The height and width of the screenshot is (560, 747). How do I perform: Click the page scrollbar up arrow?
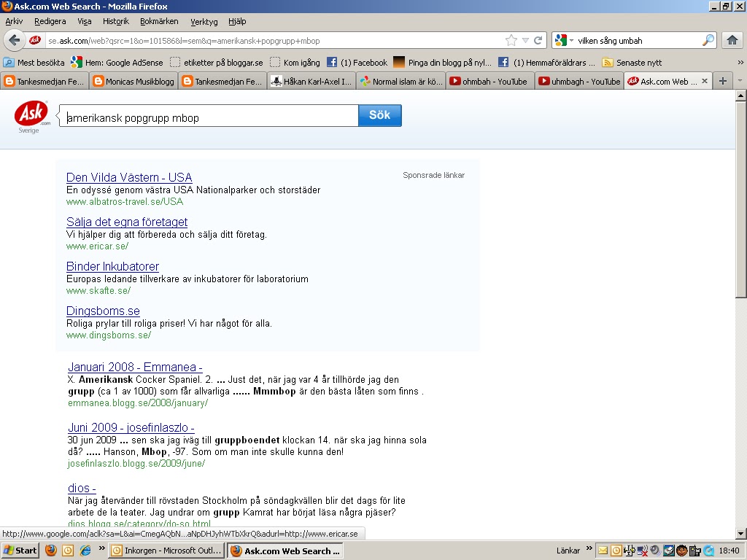pyautogui.click(x=741, y=96)
